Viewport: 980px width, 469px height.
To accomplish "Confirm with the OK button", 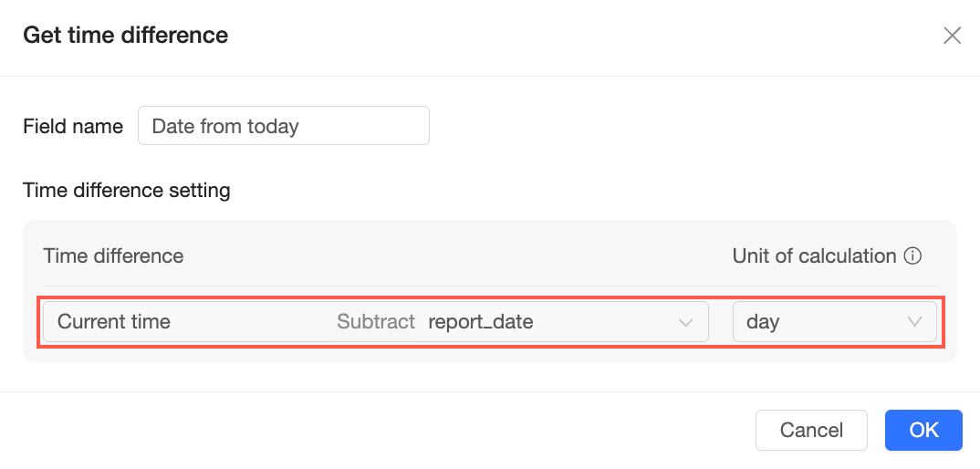I will pyautogui.click(x=923, y=430).
